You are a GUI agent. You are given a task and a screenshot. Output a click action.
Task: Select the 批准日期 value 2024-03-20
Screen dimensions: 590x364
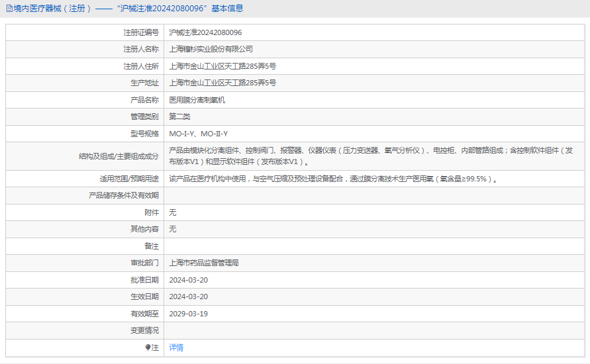tap(188, 280)
